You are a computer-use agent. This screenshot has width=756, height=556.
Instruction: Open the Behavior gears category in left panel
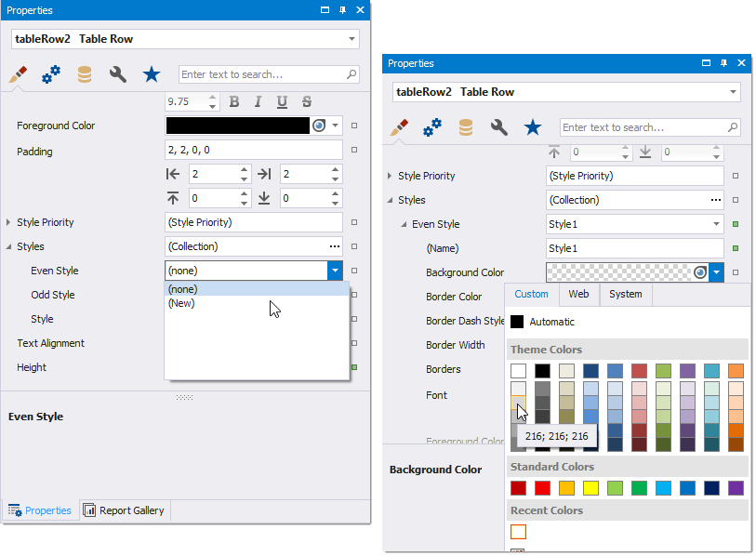pos(51,74)
